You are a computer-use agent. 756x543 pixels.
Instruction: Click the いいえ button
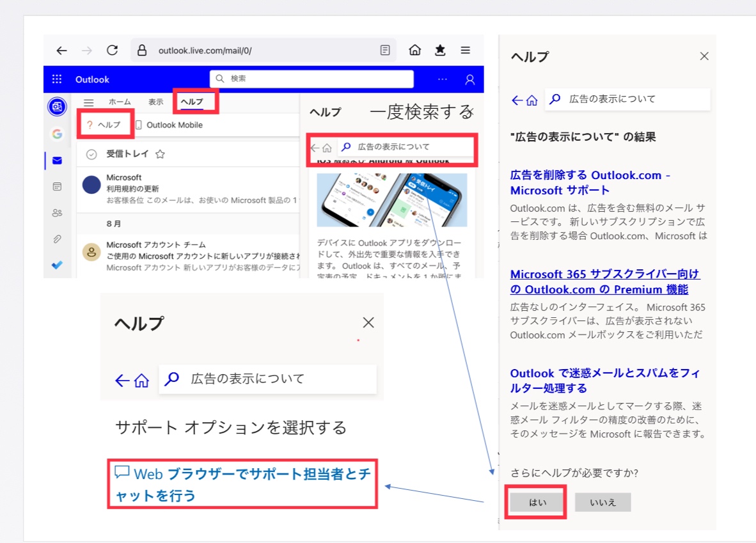click(602, 503)
